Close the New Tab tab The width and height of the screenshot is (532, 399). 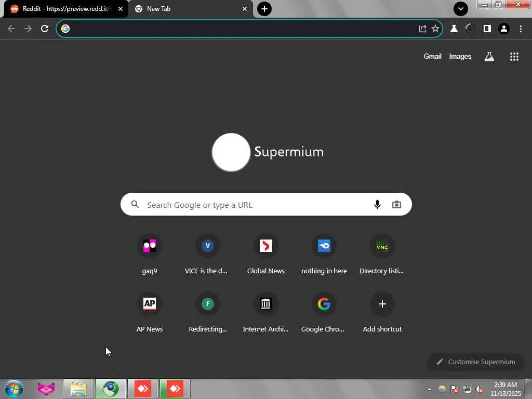click(245, 9)
